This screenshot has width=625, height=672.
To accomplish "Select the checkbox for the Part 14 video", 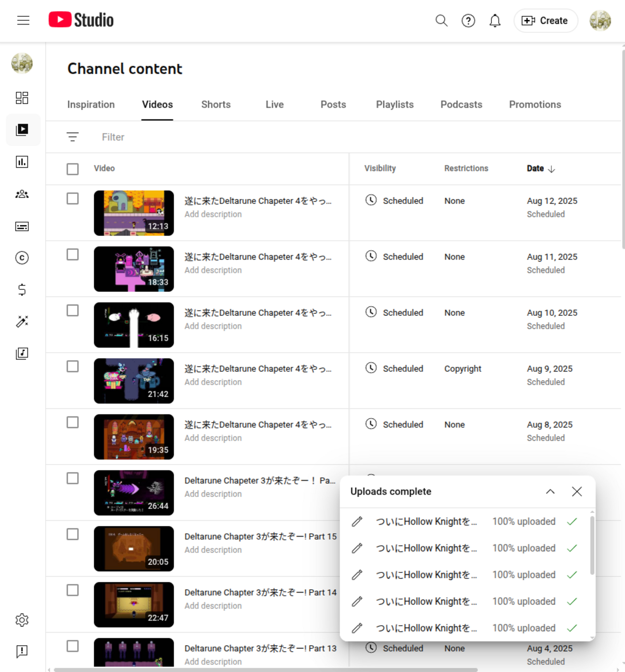I will click(x=73, y=590).
